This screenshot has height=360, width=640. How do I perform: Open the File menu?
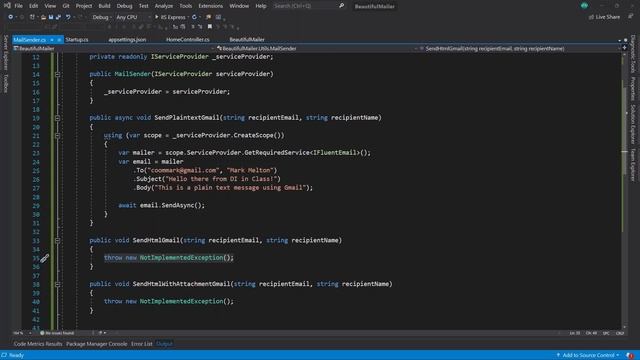pyautogui.click(x=18, y=6)
